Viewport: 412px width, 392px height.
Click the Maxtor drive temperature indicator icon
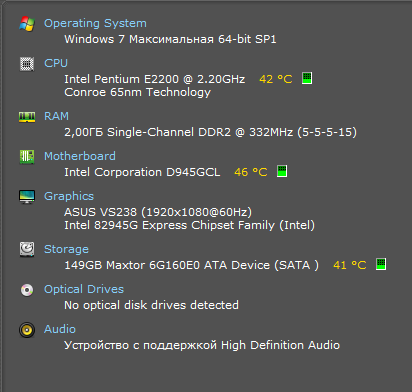[x=381, y=264]
